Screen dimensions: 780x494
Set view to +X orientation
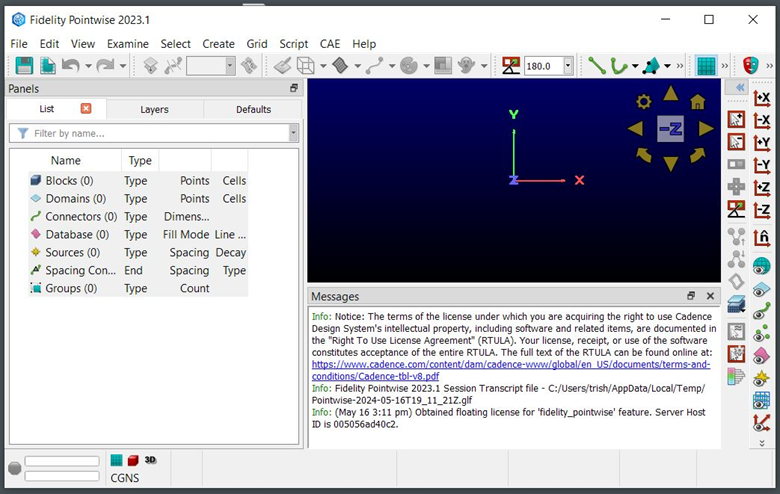point(761,98)
